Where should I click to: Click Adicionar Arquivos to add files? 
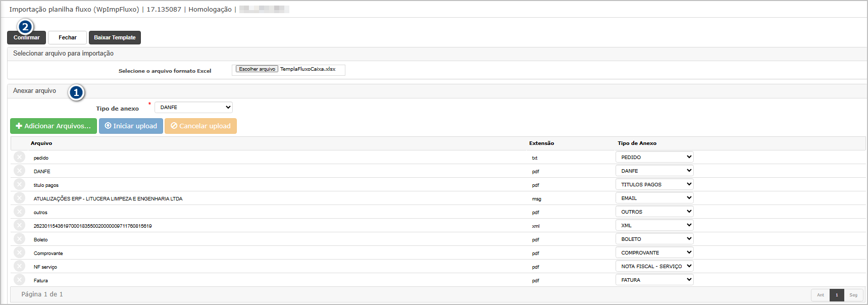[x=54, y=126]
